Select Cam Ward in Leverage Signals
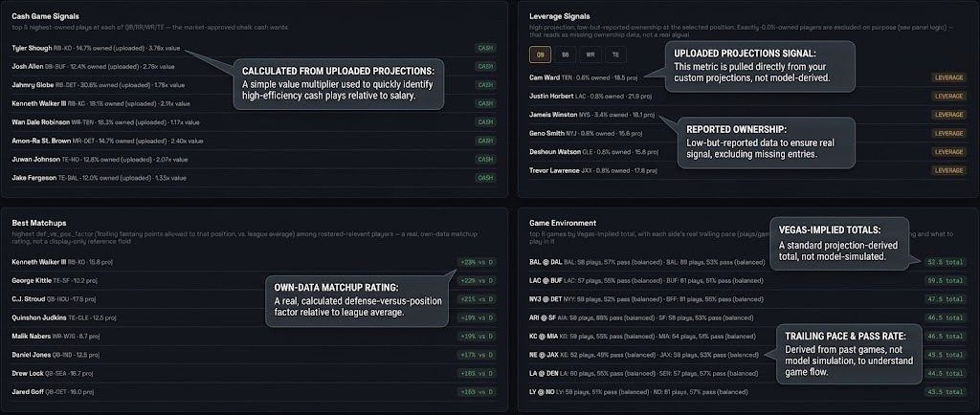The width and height of the screenshot is (980, 415). point(545,77)
